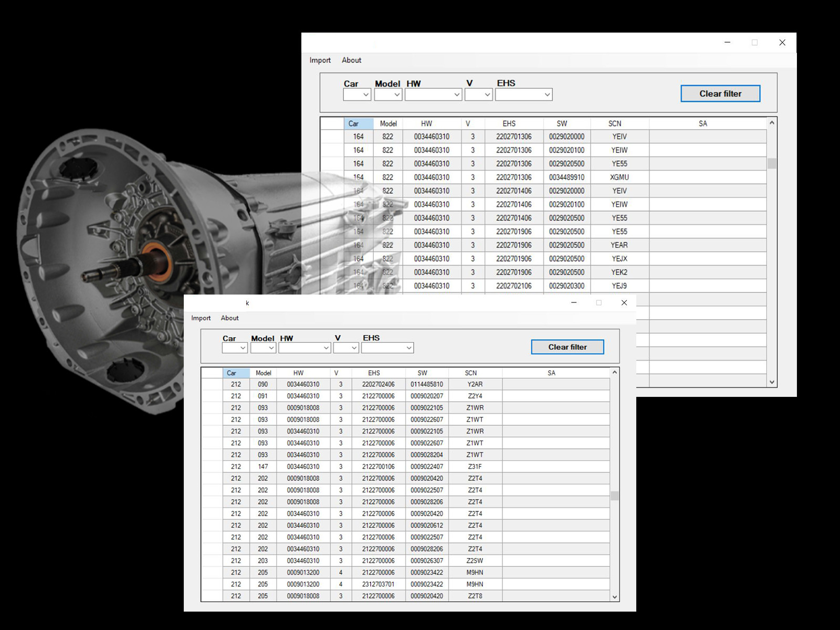This screenshot has height=630, width=840.
Task: Expand HW filter dropdown in lower window
Action: [x=325, y=348]
